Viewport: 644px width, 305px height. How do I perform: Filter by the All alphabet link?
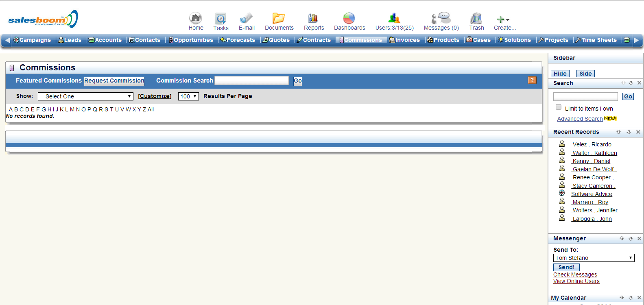pos(151,109)
